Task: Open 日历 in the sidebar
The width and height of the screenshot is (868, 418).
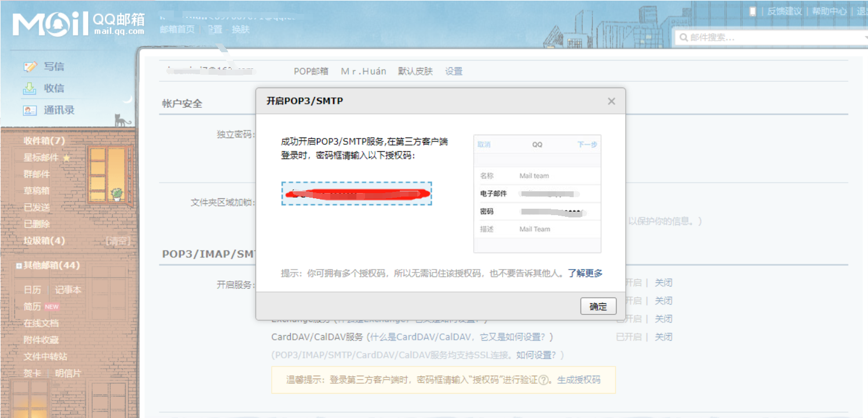Action: click(x=32, y=290)
